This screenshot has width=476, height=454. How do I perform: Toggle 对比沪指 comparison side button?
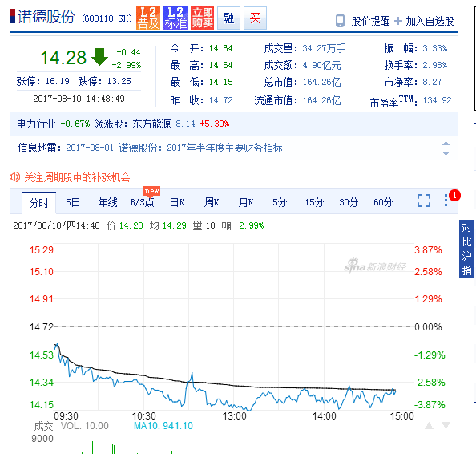pyautogui.click(x=466, y=249)
